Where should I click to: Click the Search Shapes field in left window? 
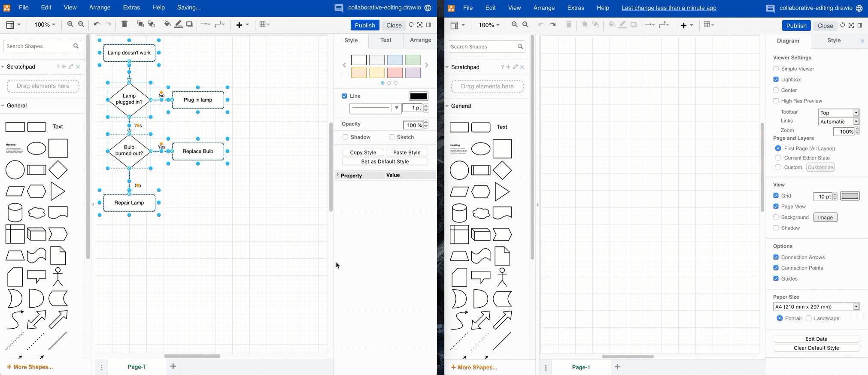pos(42,46)
